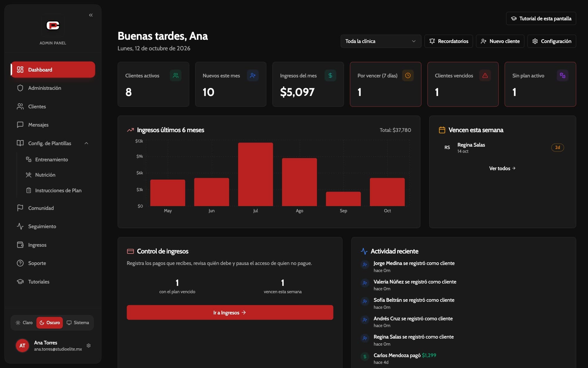Viewport: 588px width, 368px height.
Task: Go to Dashboard in the sidebar
Action: 53,70
